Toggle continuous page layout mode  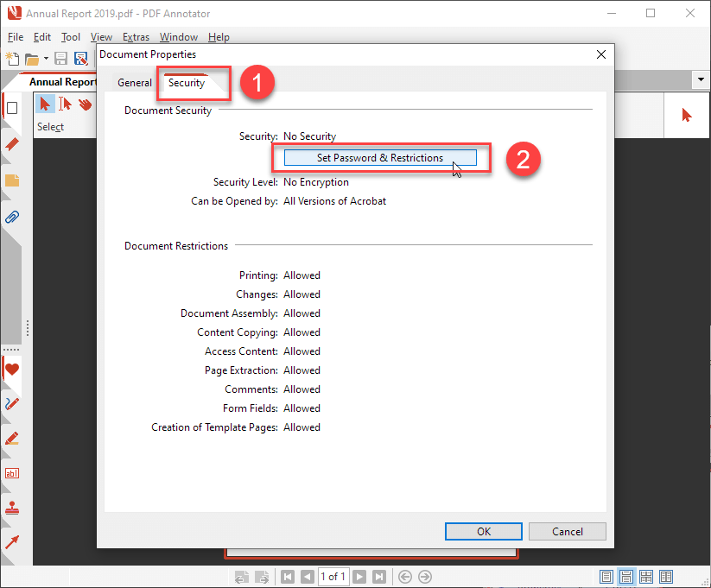point(626,576)
